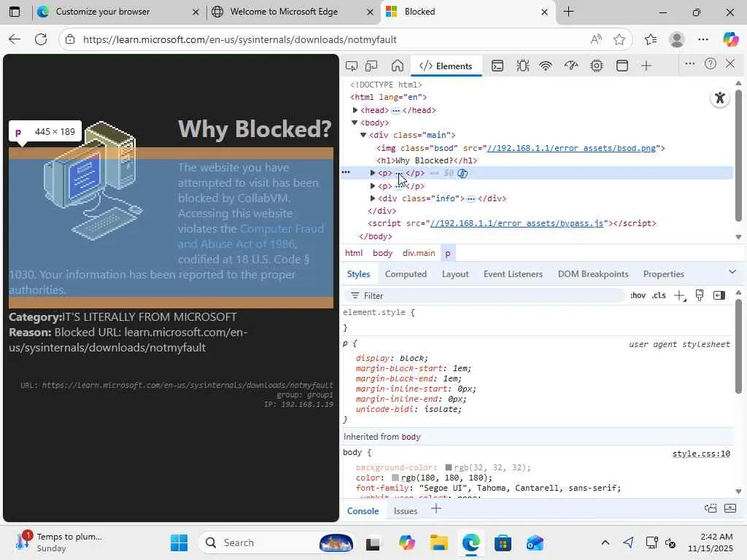The width and height of the screenshot is (747, 560).
Task: Expand the div class info node
Action: (373, 198)
